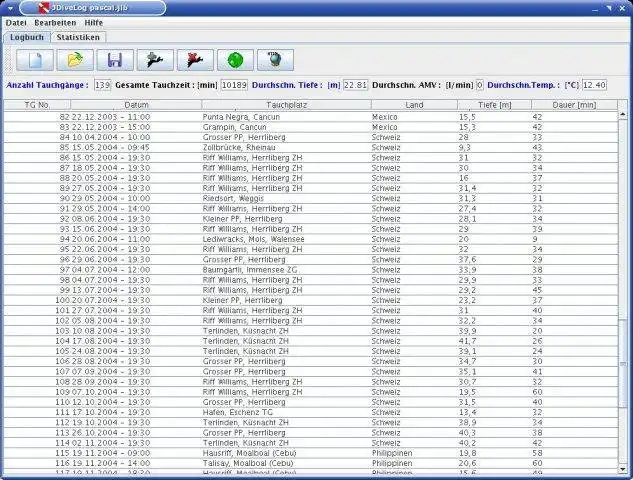The height and width of the screenshot is (480, 633).
Task: Click duration 9 in dive 94 row
Action: click(x=535, y=239)
